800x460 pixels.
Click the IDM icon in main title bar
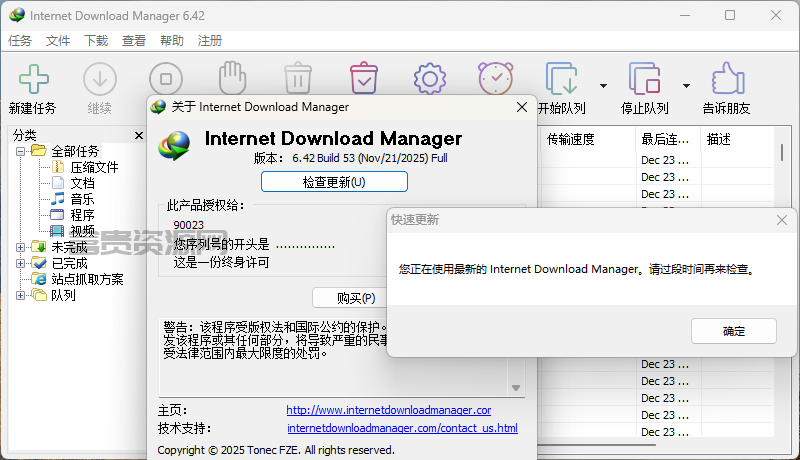coord(17,15)
